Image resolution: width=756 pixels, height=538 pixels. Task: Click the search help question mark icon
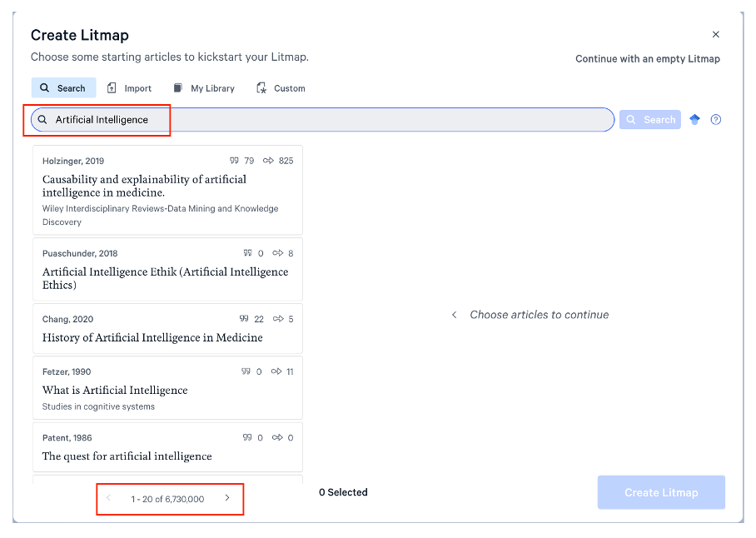[x=716, y=120]
